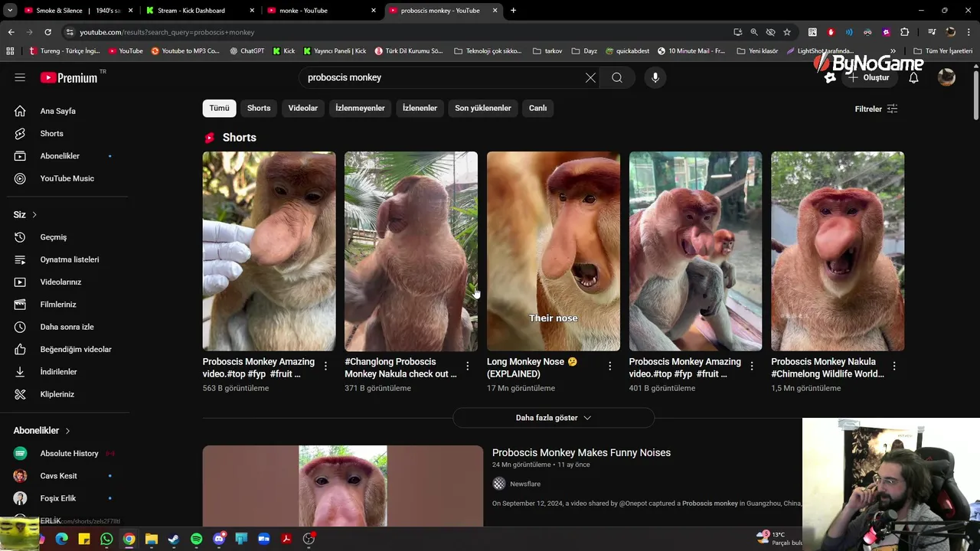This screenshot has height=551, width=980.
Task: Select the İzlenmeyenler filter chip
Action: (x=360, y=108)
